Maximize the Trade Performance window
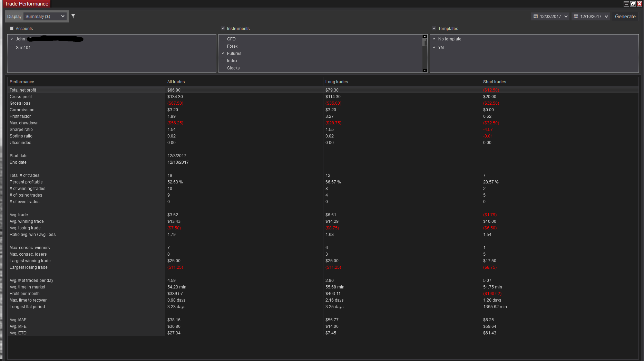 pyautogui.click(x=633, y=4)
